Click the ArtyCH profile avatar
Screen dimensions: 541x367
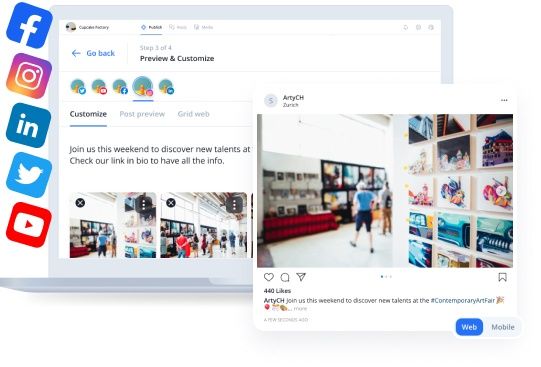pos(271,101)
